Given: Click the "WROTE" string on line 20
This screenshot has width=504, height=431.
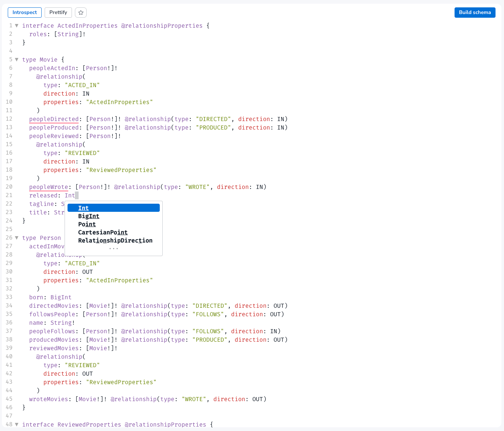Looking at the screenshot, I should click(197, 187).
